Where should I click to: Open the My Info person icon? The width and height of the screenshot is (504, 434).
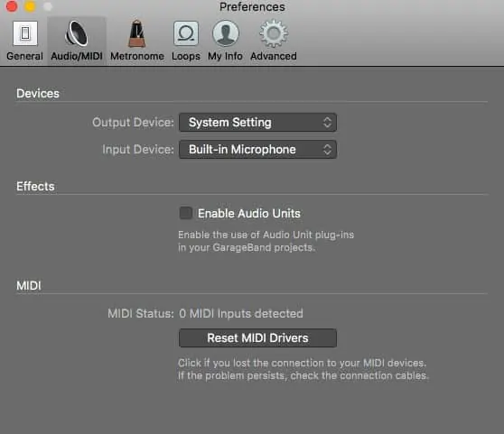point(225,33)
